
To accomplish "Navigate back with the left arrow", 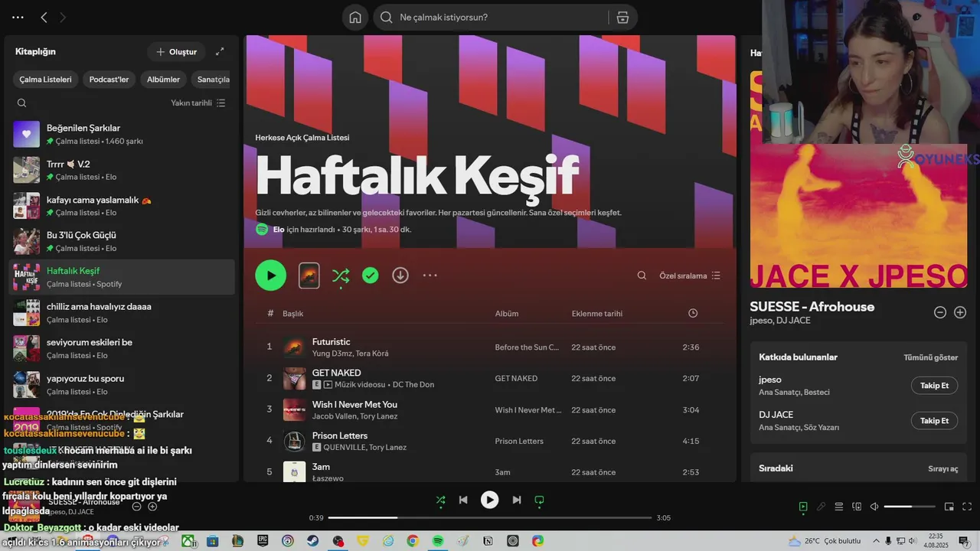I will pos(44,17).
